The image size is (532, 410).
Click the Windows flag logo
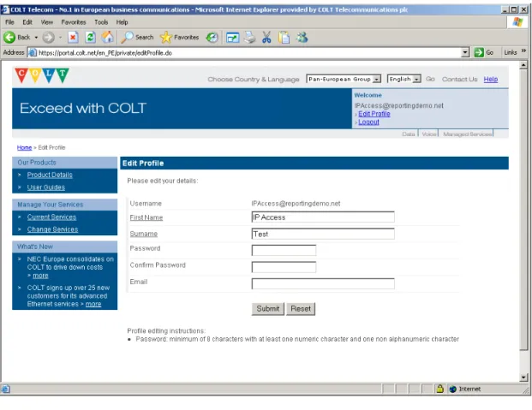(517, 22)
